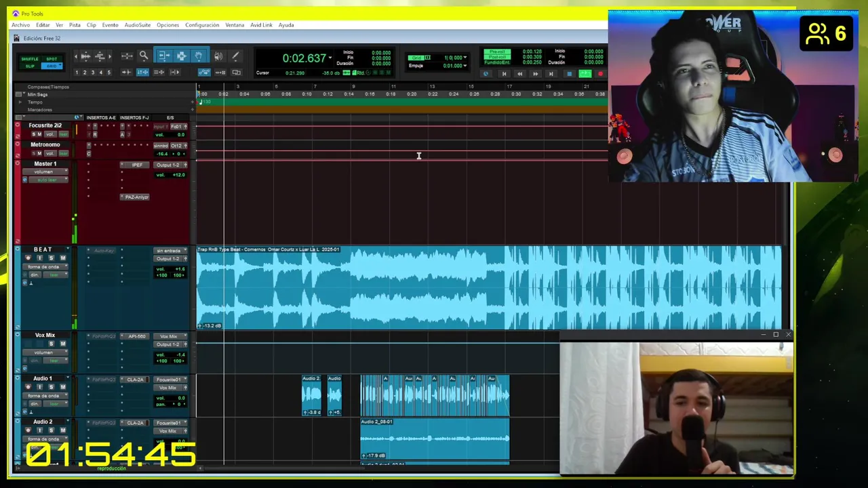Solo the BEAT track
868x488 pixels.
pos(51,258)
